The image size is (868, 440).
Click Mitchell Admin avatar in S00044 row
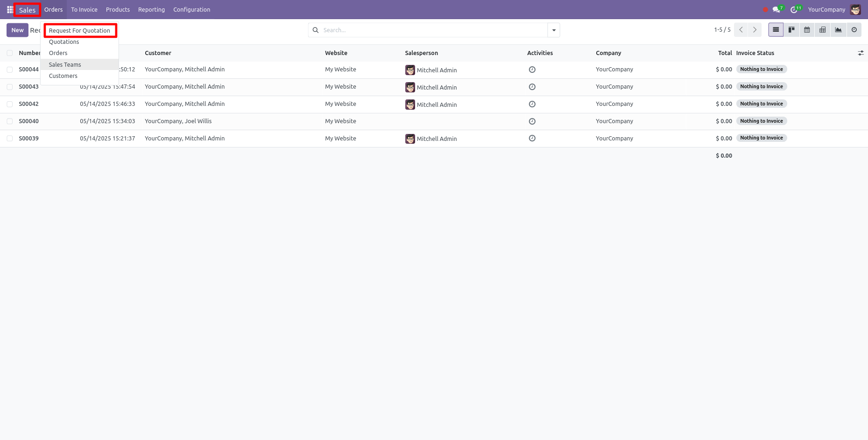[x=410, y=70]
